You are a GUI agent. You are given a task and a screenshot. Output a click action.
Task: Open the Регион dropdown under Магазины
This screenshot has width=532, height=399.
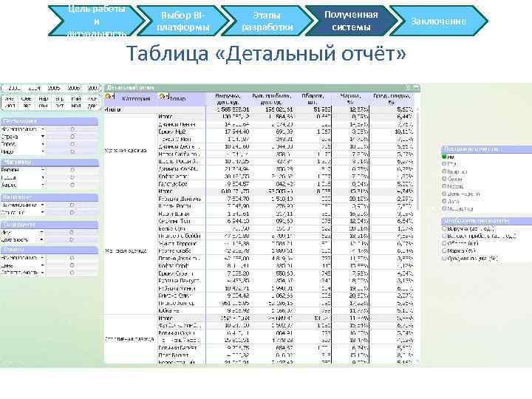point(43,170)
